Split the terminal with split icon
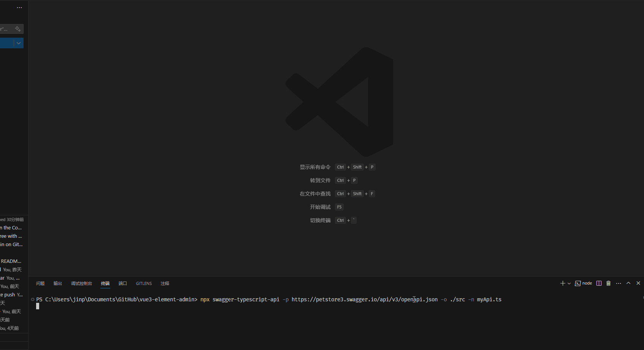 point(599,283)
